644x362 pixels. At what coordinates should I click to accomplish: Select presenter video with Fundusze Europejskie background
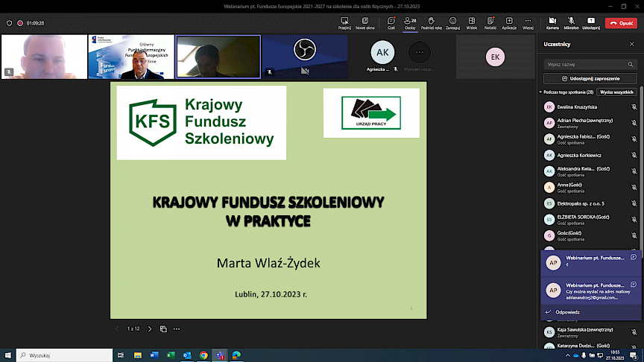(131, 57)
